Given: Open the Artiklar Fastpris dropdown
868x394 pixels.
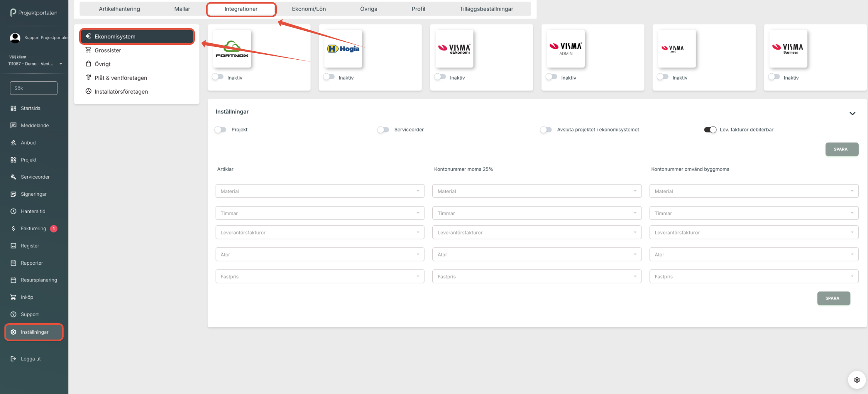Looking at the screenshot, I should click(x=320, y=276).
